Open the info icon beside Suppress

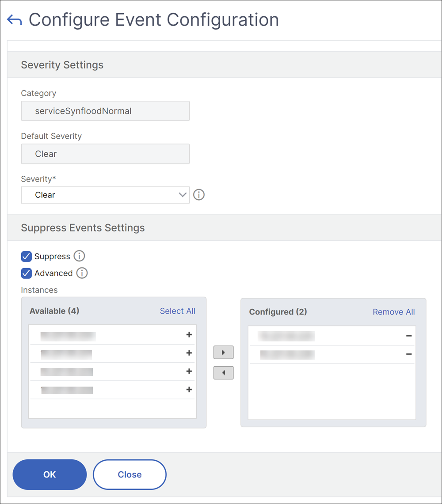[x=79, y=256]
